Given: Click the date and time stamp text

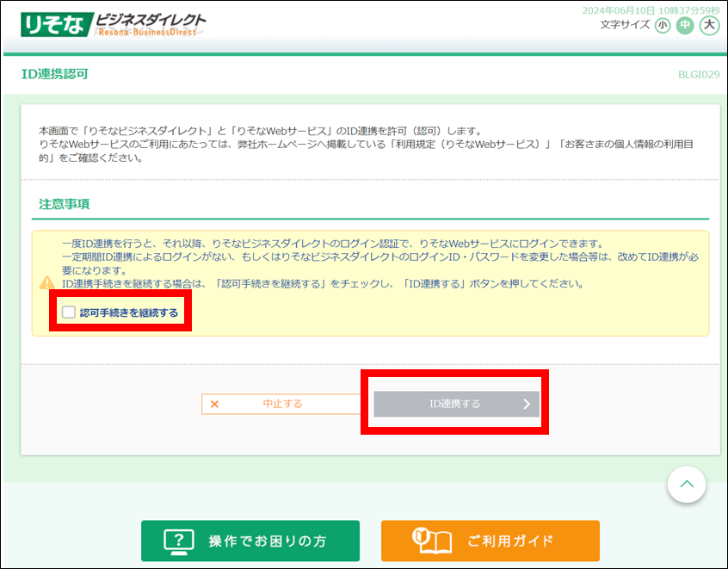Looking at the screenshot, I should click(x=651, y=10).
